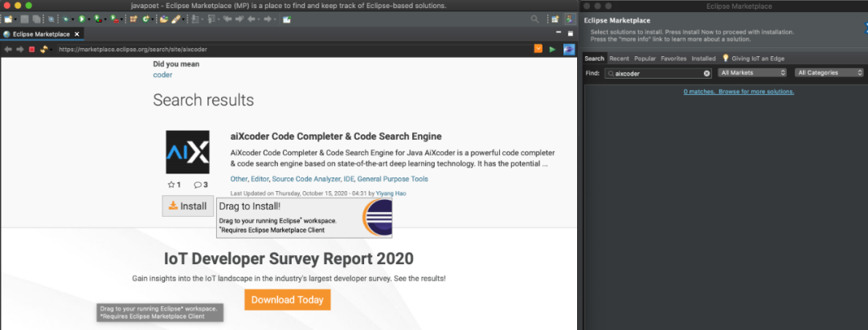The image size is (868, 330).
Task: Open the Giving IoT an Edge tab
Action: [753, 58]
